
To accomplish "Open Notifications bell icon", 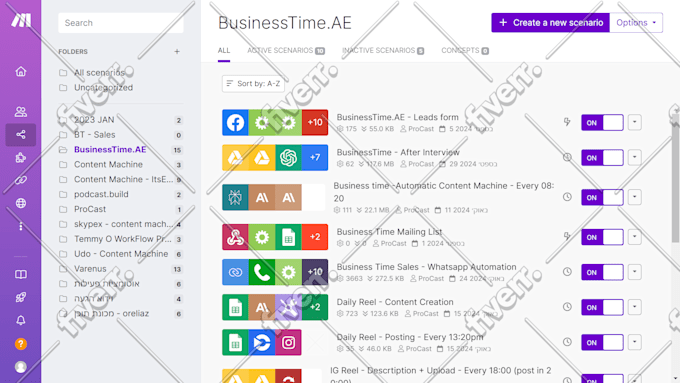I will tap(21, 320).
